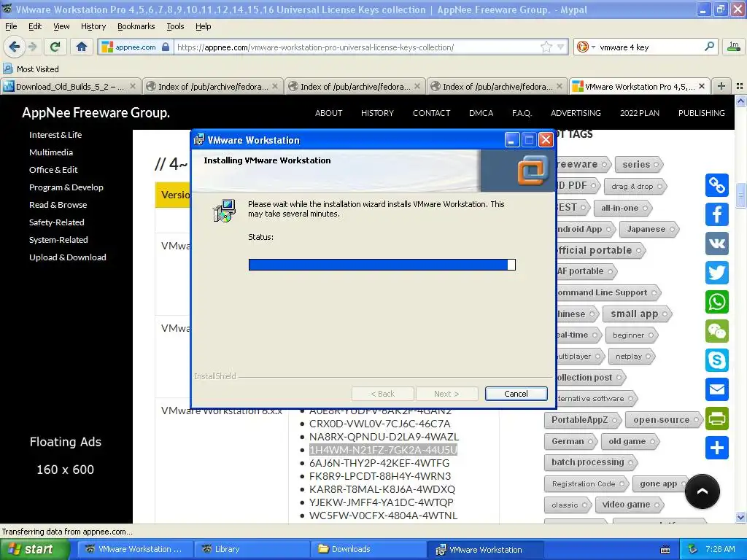Click the list all tabs icon
This screenshot has width=747, height=560.
pyautogui.click(x=740, y=86)
